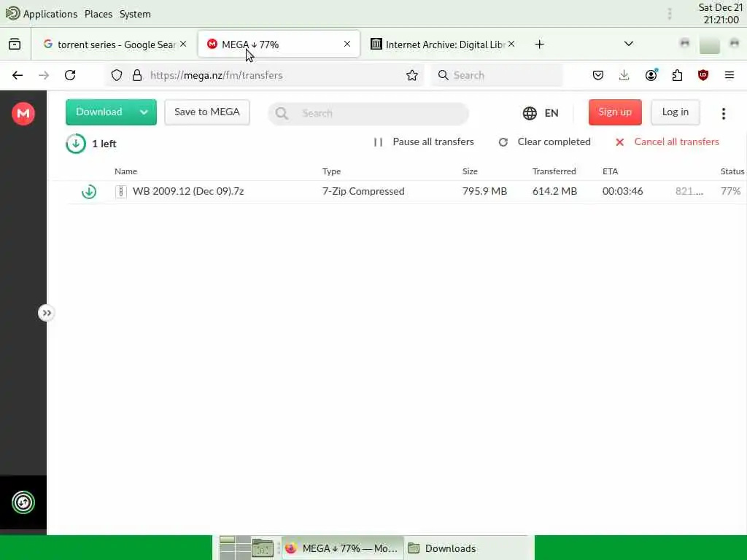Click the MEGA search magnifier icon
Image resolution: width=747 pixels, height=560 pixels.
pos(282,113)
